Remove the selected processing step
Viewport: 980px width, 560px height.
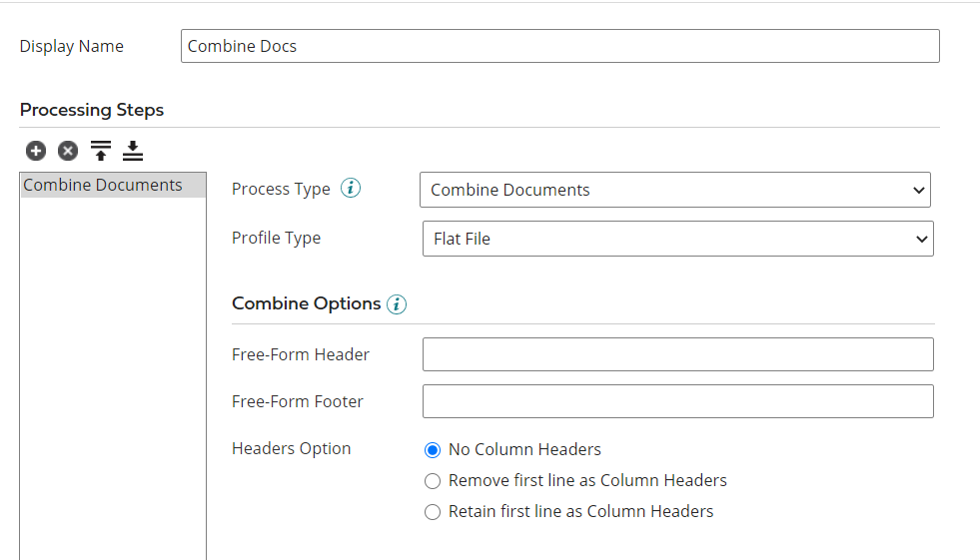tap(67, 151)
